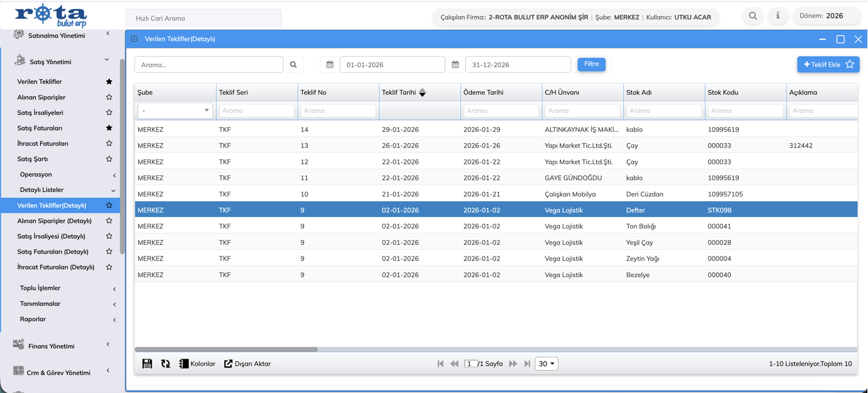This screenshot has height=393, width=868.
Task: Jump to last page in pager
Action: (x=527, y=363)
